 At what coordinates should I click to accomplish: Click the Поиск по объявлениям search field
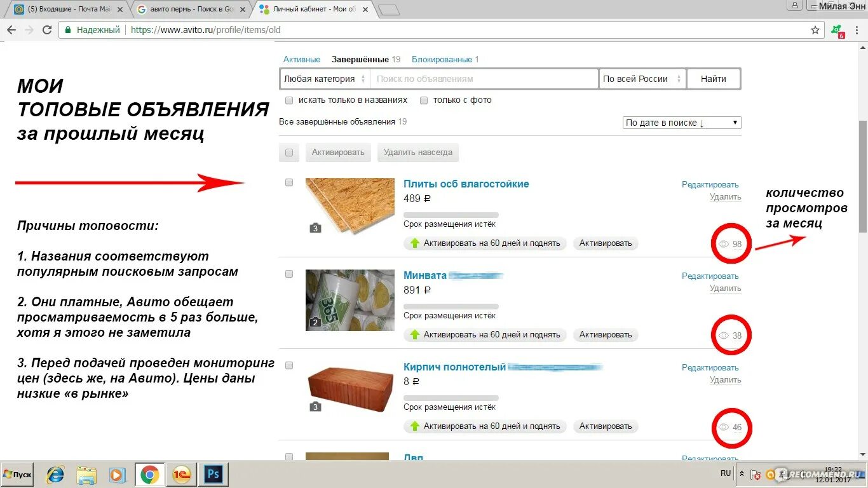tap(484, 79)
